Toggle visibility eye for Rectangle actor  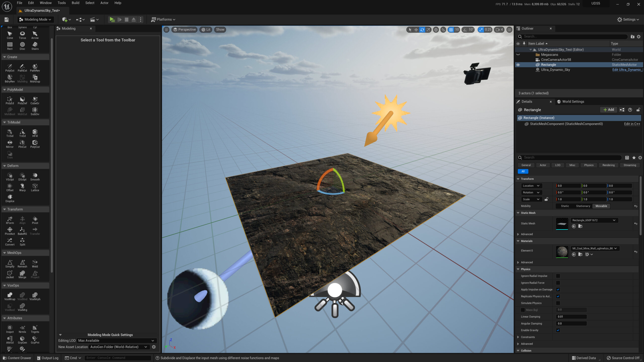point(518,65)
